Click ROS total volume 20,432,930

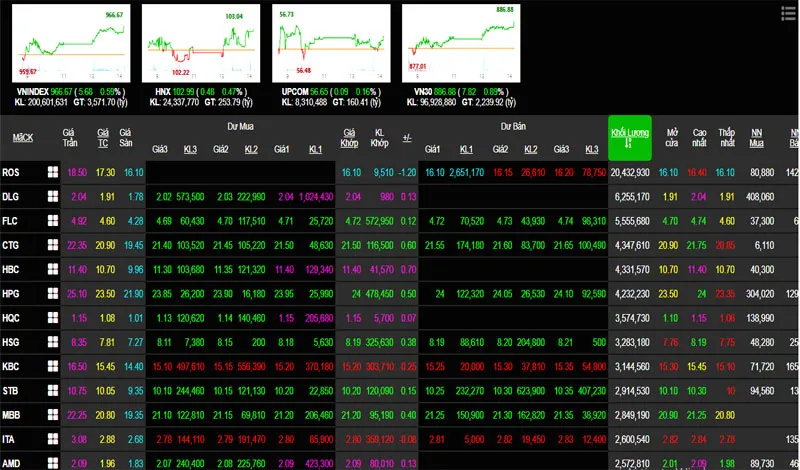point(632,172)
